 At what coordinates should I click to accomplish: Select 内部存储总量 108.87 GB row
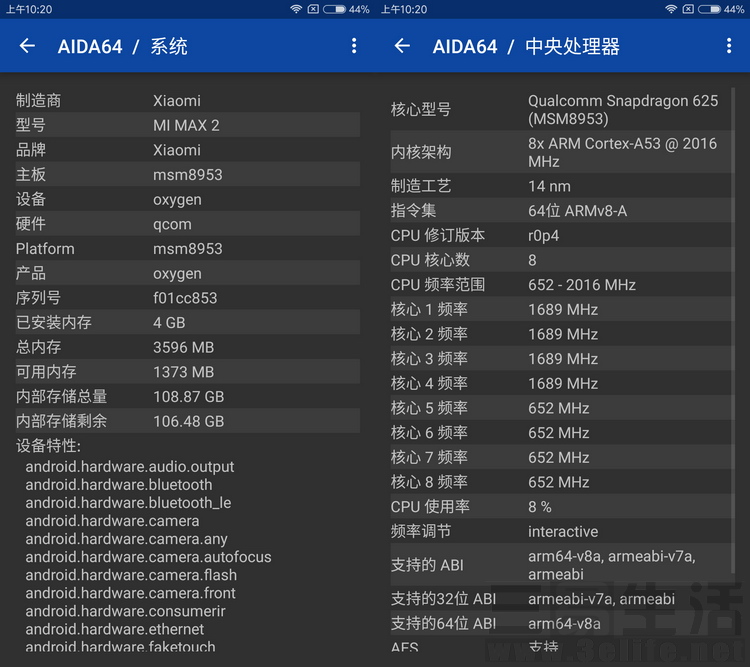pyautogui.click(x=188, y=396)
